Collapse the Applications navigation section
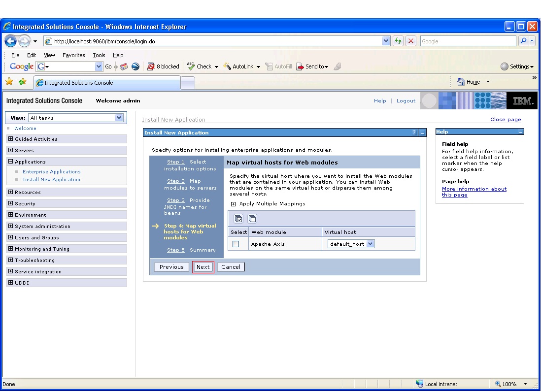This screenshot has width=541, height=392. (11, 162)
